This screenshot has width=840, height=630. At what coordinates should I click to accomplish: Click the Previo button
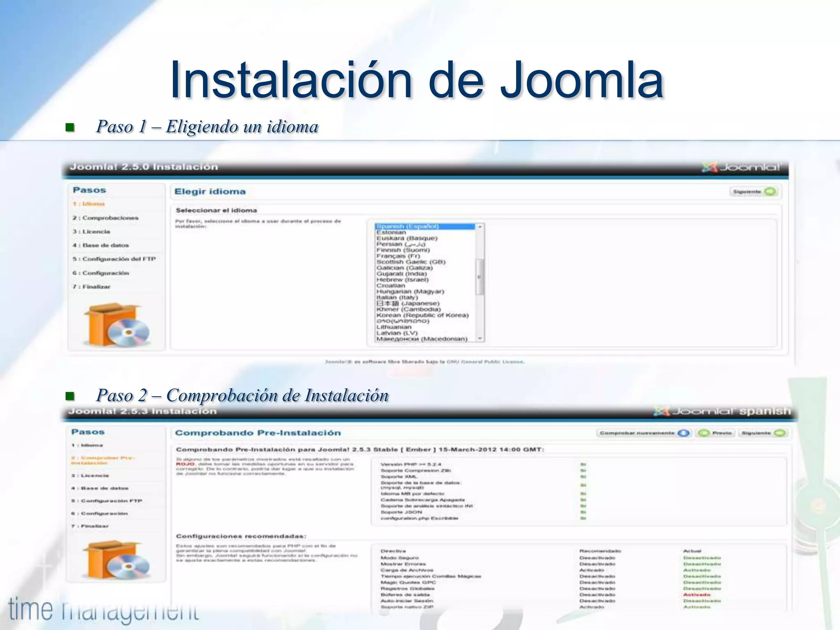point(715,433)
